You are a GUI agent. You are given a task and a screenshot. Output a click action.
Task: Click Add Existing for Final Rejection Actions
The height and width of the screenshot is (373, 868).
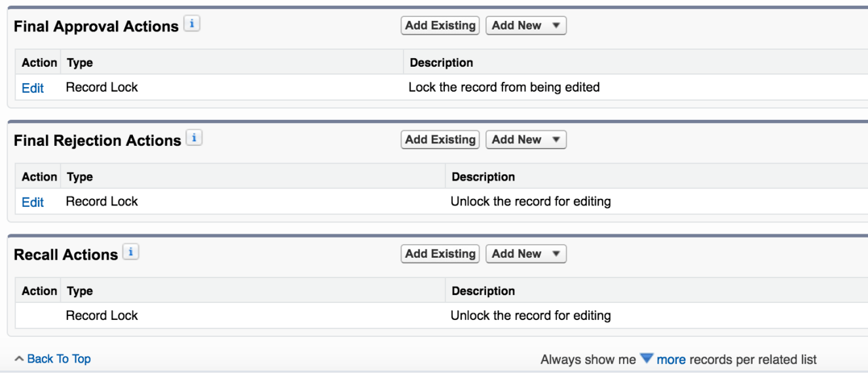(440, 139)
